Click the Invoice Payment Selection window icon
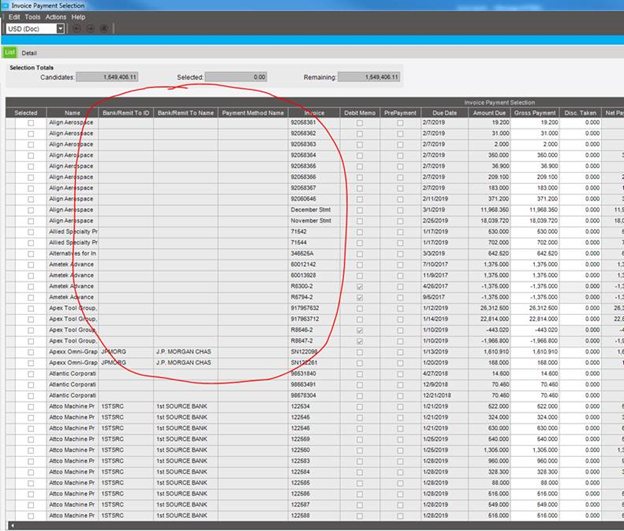The width and height of the screenshot is (624, 531). point(5,6)
